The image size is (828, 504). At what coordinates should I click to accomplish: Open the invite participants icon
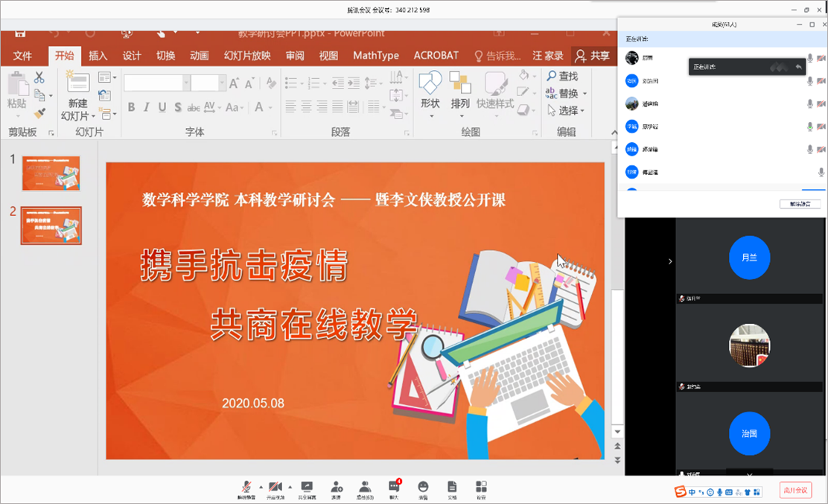336,488
